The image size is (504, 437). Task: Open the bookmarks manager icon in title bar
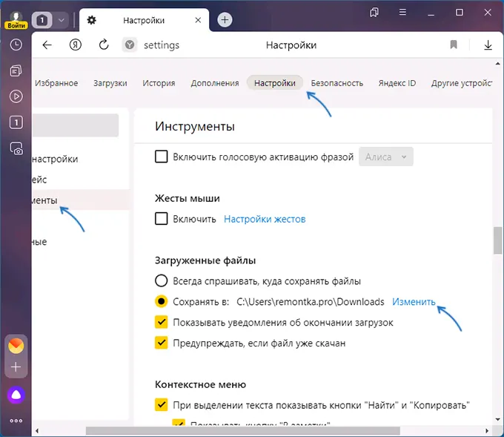point(374,13)
